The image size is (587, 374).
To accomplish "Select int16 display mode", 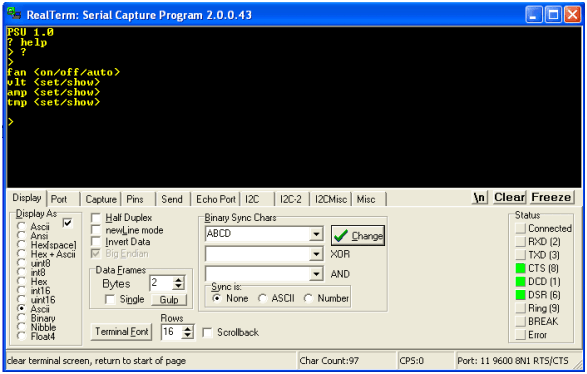I will tap(21, 291).
